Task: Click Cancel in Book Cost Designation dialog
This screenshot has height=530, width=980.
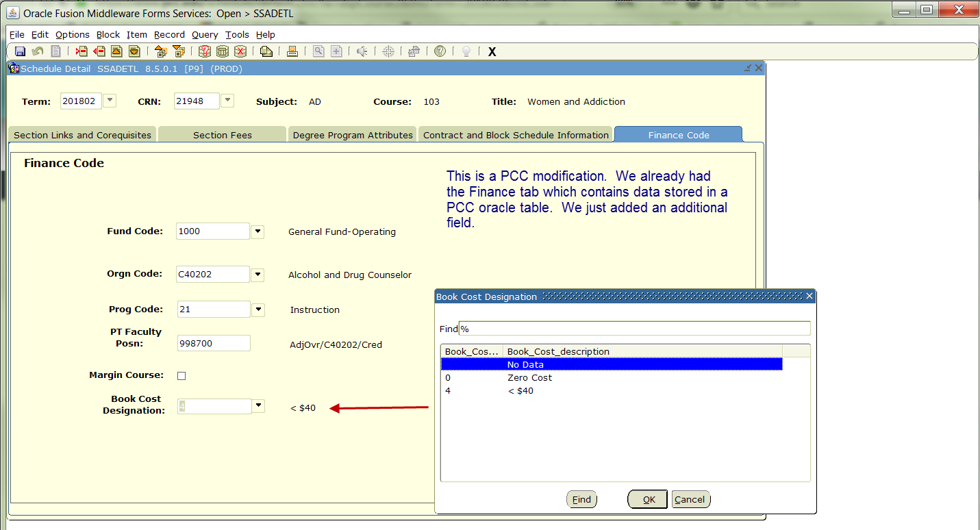Action: coord(690,499)
